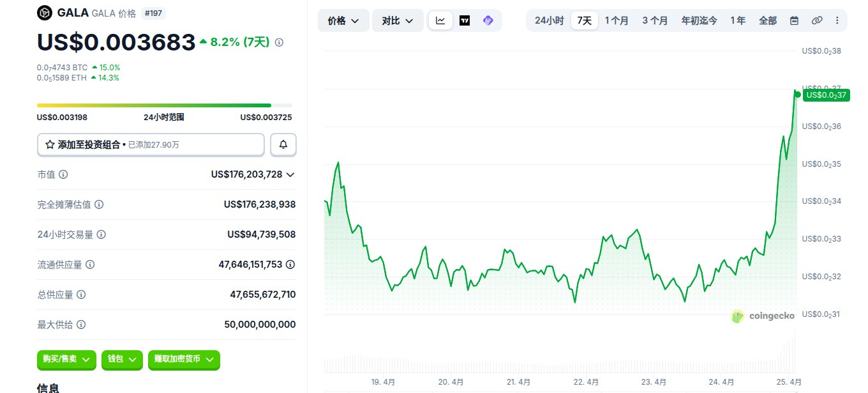Open the 钱包 dropdown
Viewport: 868px width, 393px height.
coord(122,359)
